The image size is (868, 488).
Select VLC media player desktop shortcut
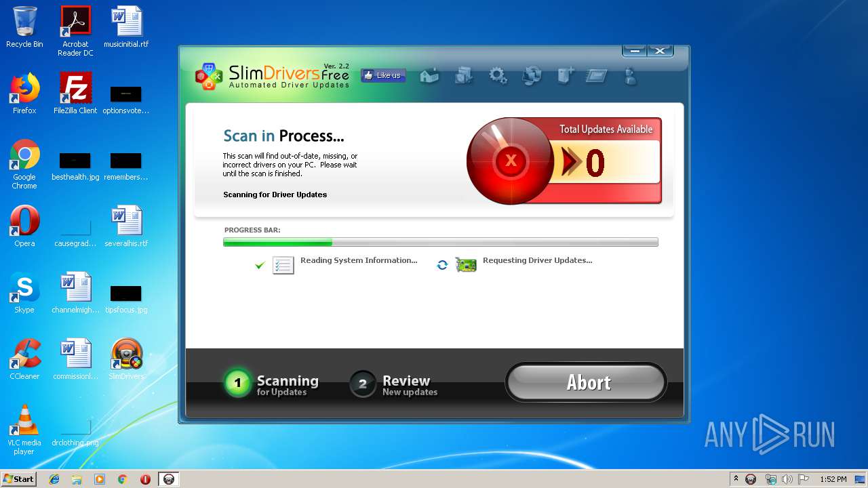point(24,430)
